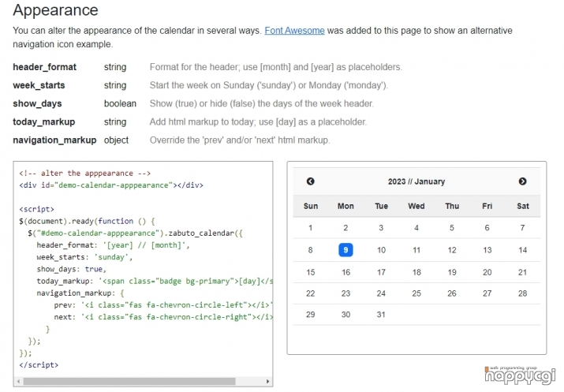Select January 25 in the calendar

416,293
